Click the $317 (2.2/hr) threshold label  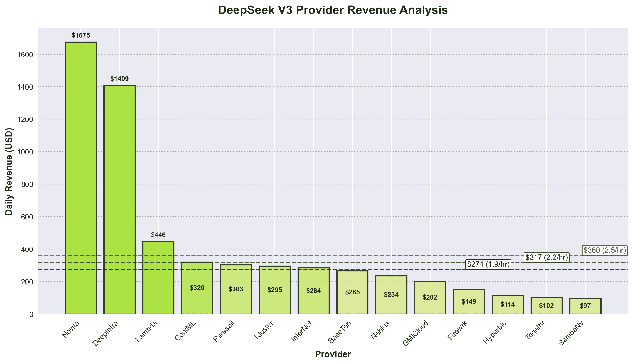(x=546, y=257)
